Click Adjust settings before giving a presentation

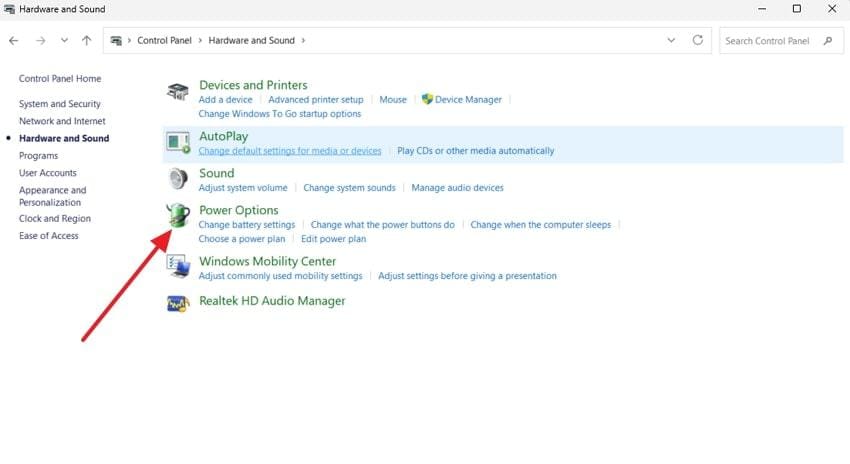(x=467, y=276)
